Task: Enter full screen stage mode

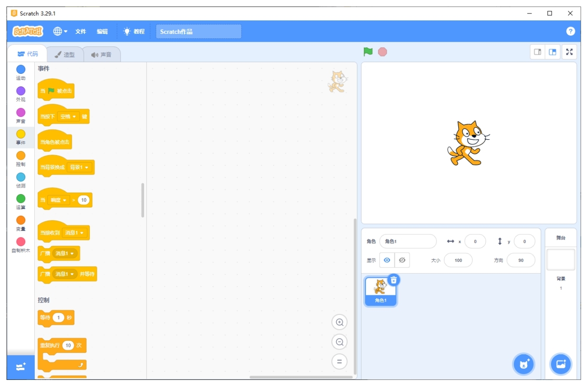Action: tap(569, 52)
